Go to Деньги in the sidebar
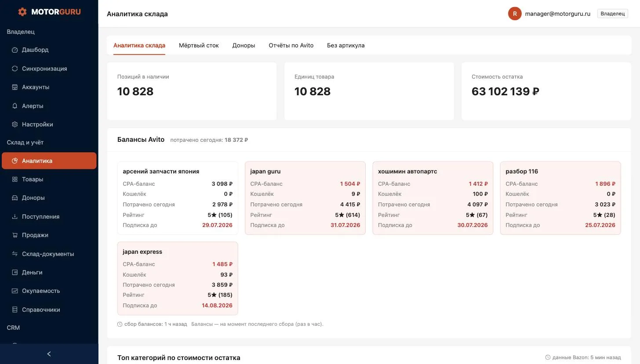The image size is (640, 364). coord(49,272)
